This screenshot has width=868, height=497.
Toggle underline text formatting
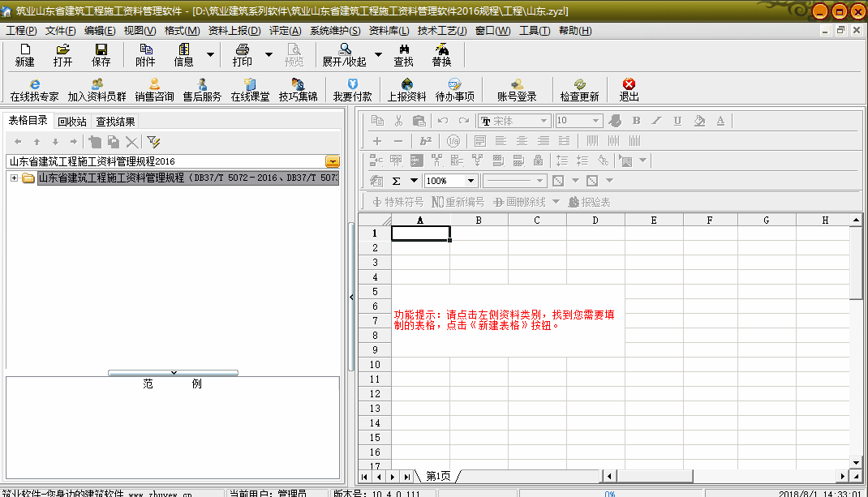(x=677, y=121)
